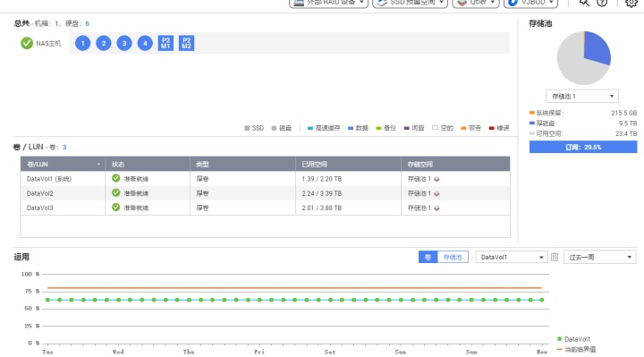The height and width of the screenshot is (357, 644).
Task: Open the Qtier menu
Action: (x=476, y=3)
